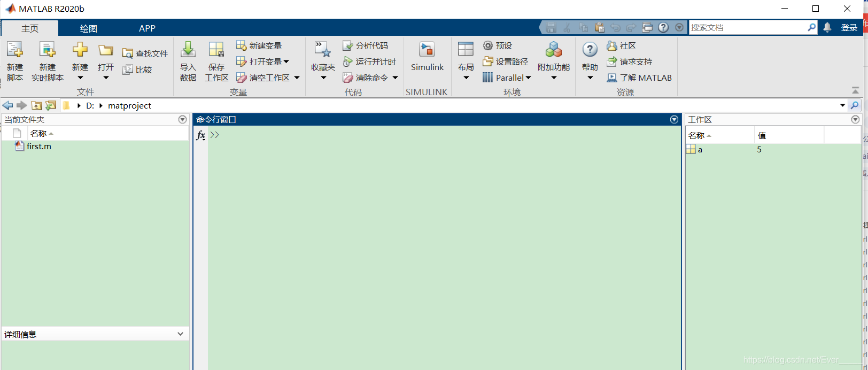The image size is (868, 370).
Task: Expand the 清空工作区 dropdown arrow
Action: click(x=297, y=78)
